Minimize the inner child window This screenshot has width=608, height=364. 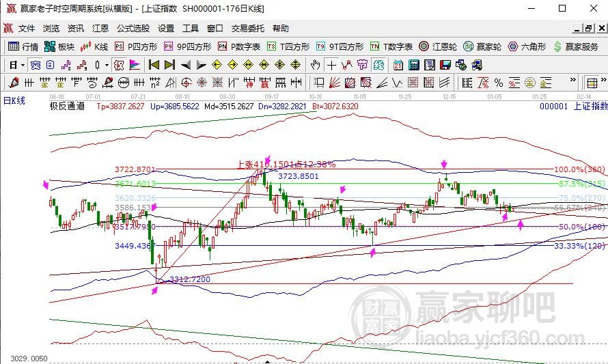[x=577, y=28]
